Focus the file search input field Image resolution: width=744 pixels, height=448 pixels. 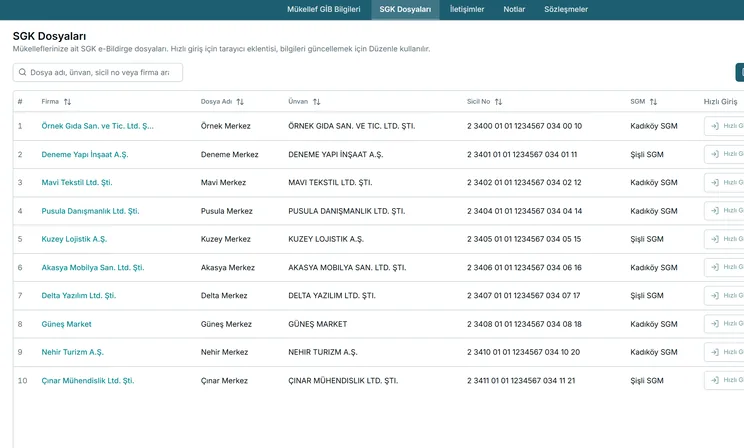(98, 72)
